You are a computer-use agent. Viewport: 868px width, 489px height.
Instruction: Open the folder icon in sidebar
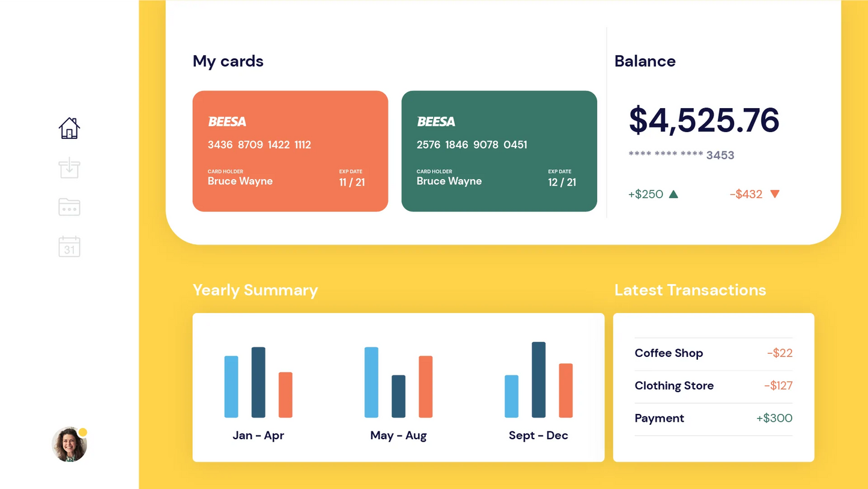tap(69, 207)
